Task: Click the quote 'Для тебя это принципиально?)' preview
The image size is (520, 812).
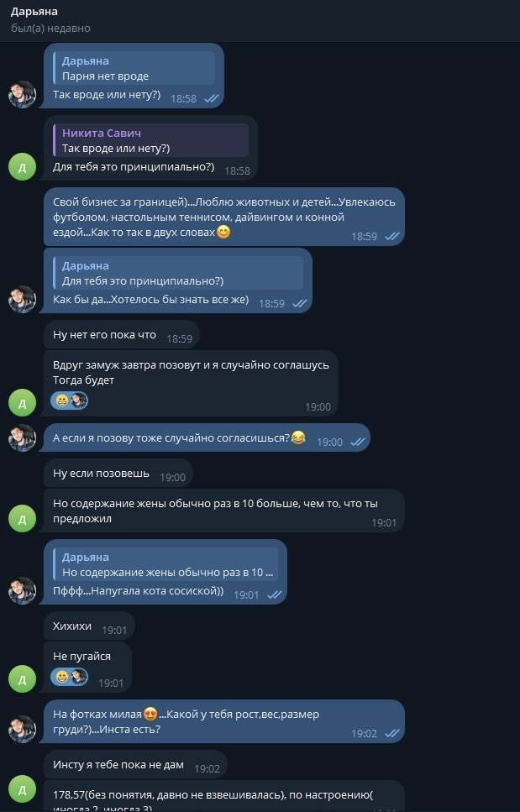Action: tap(176, 273)
